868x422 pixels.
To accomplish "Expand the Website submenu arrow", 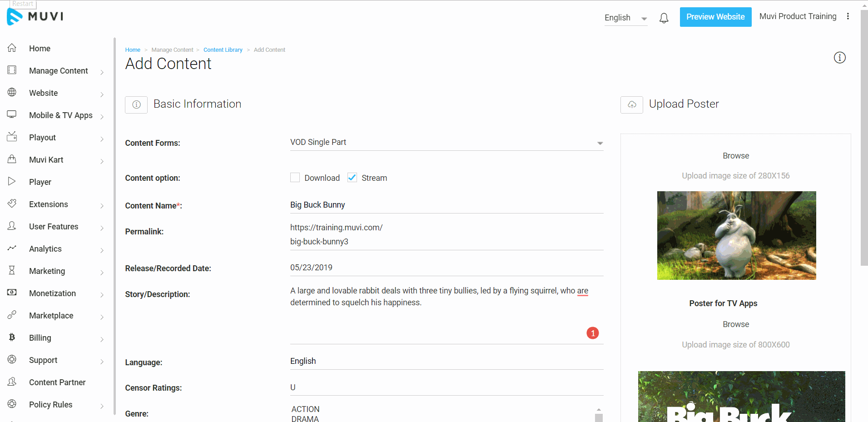I will pyautogui.click(x=102, y=94).
